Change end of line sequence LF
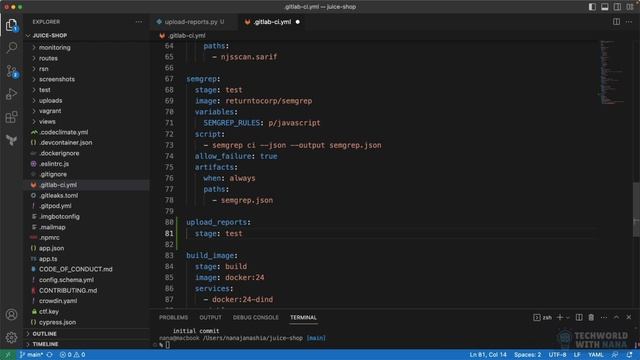Image resolution: width=640 pixels, height=360 pixels. tap(577, 355)
